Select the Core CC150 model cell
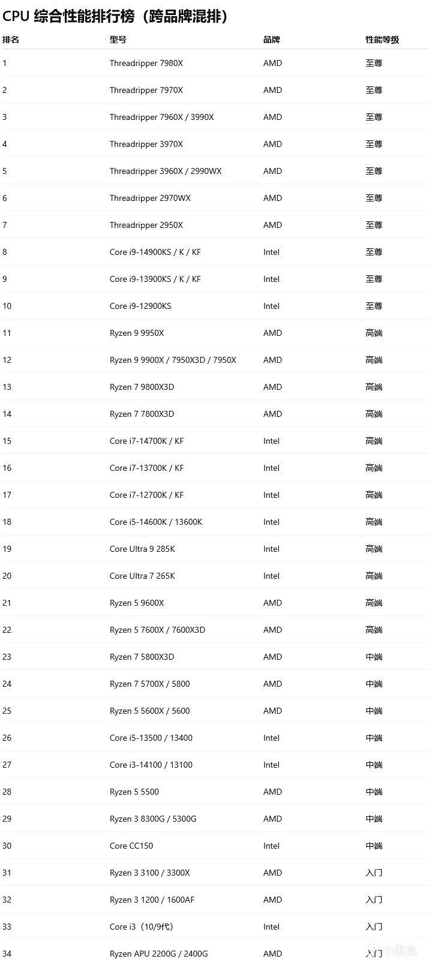Viewport: 429px width, 980px height. 131,846
